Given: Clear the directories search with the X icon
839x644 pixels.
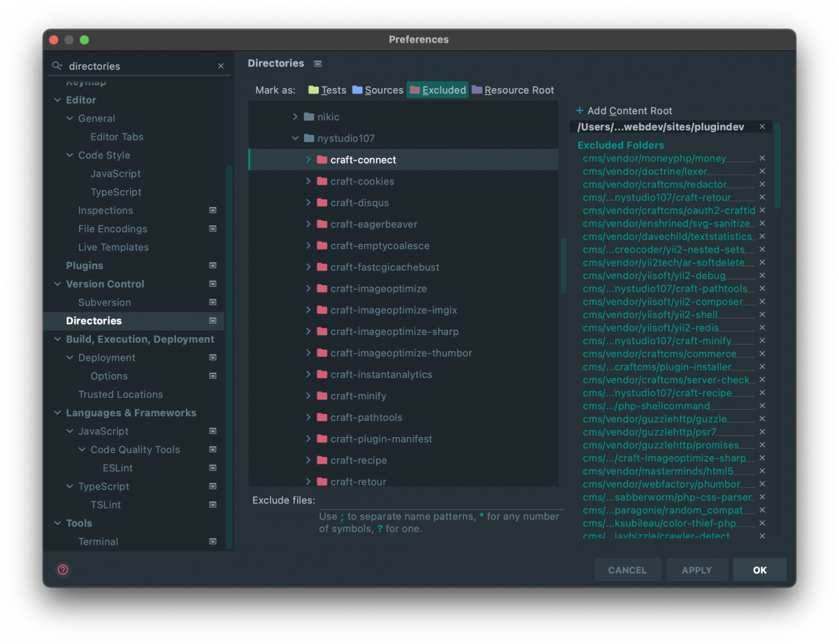Looking at the screenshot, I should click(x=220, y=65).
